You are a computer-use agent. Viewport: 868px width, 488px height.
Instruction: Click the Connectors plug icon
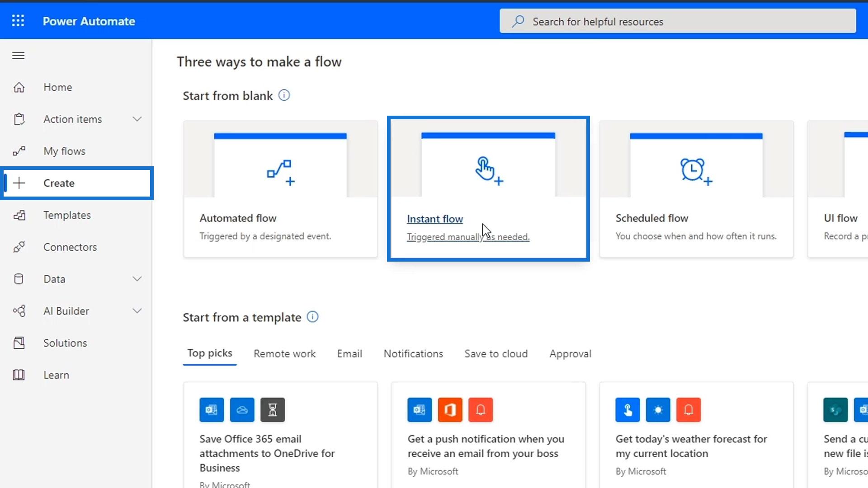tap(19, 247)
